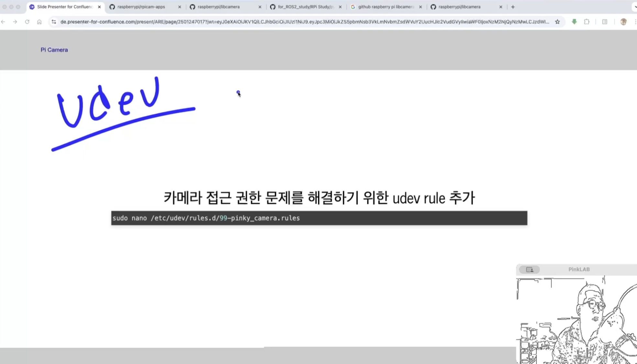The height and width of the screenshot is (364, 637).
Task: Click the green download extension icon
Action: coord(574,22)
